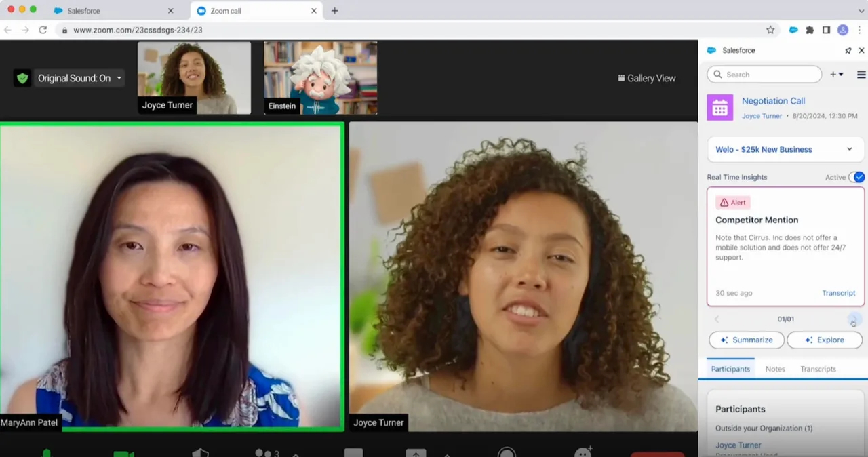This screenshot has width=868, height=457.
Task: Select the Notes tab
Action: tap(775, 369)
